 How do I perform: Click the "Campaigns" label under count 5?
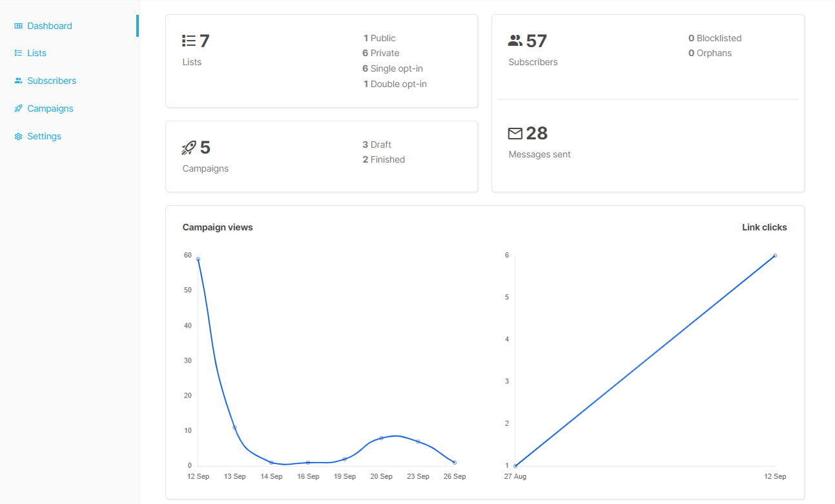[205, 168]
